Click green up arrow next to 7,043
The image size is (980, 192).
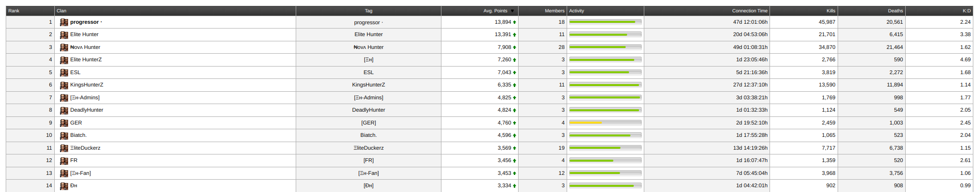[x=514, y=73]
